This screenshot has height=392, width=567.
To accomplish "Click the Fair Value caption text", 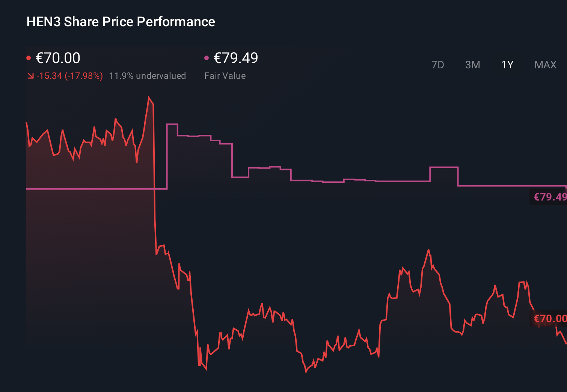I will (225, 76).
